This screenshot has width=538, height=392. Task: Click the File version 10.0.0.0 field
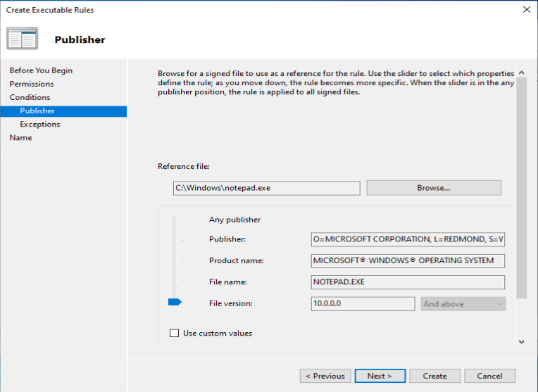(x=362, y=304)
